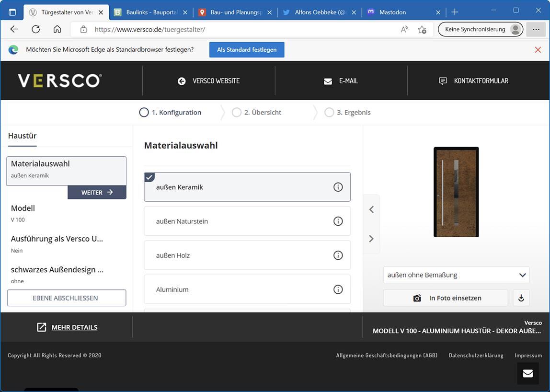Viewport: 550px width, 392px height.
Task: Open Datenschutzerklärung link
Action: pyautogui.click(x=476, y=356)
